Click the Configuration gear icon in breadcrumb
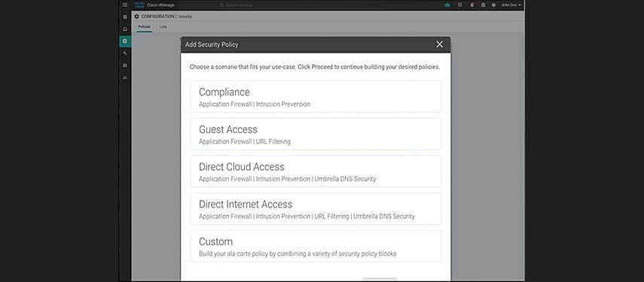 (x=137, y=17)
